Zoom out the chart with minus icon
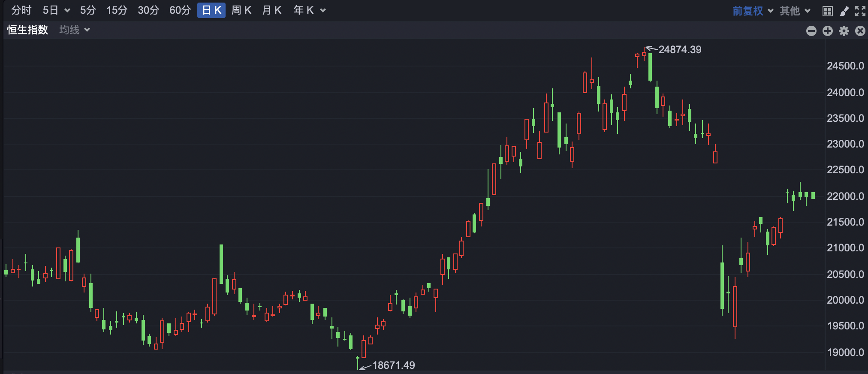The height and width of the screenshot is (374, 868). (811, 31)
